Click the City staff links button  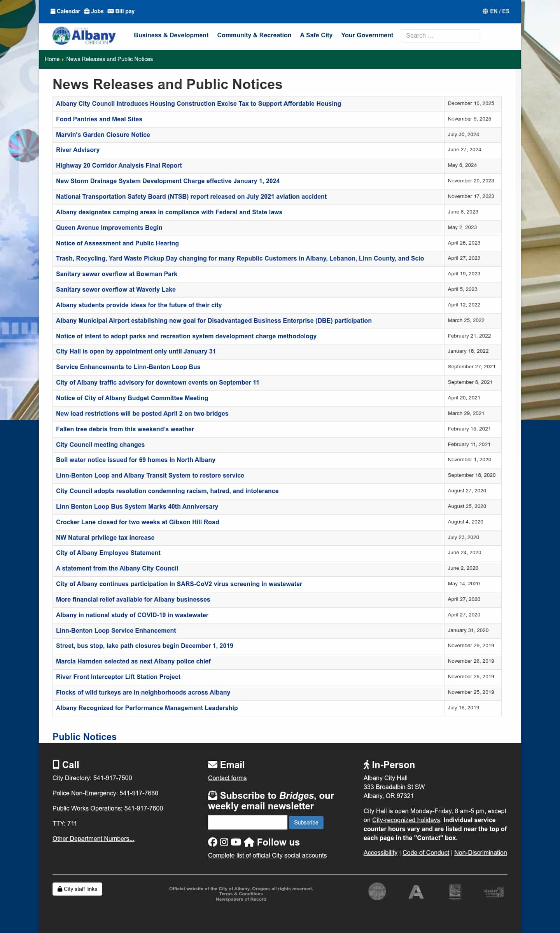coord(77,889)
